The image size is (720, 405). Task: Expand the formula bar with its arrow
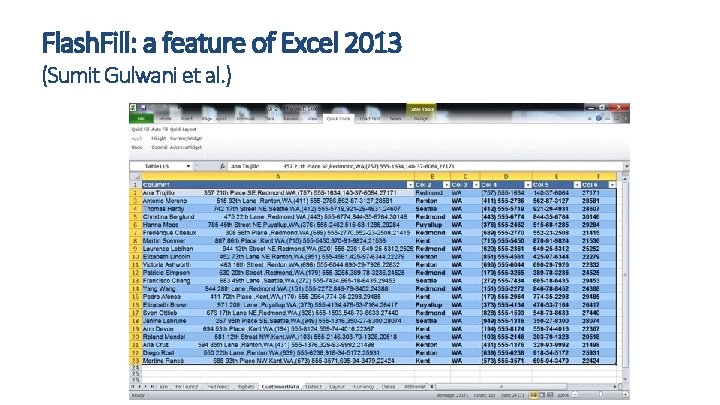(x=626, y=166)
